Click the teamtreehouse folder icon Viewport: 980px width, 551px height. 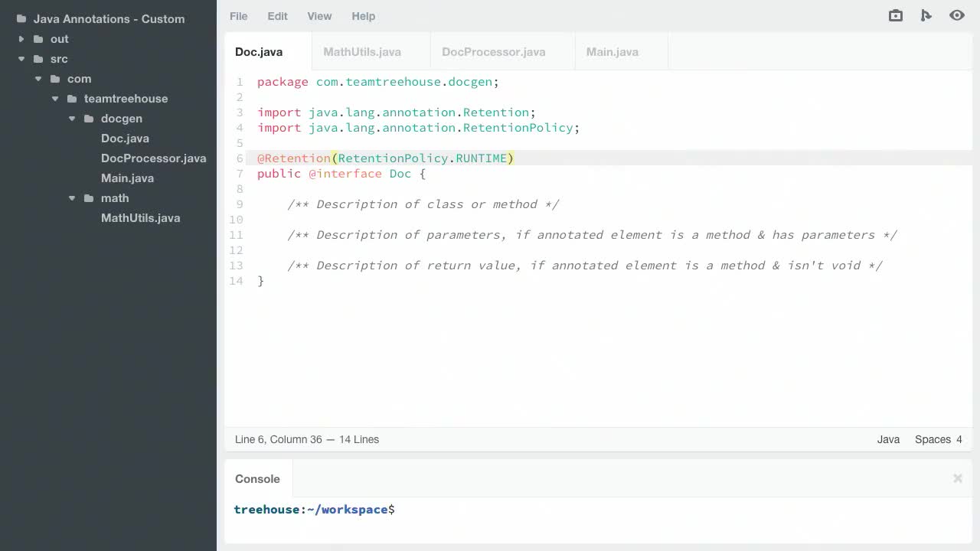pyautogui.click(x=71, y=99)
